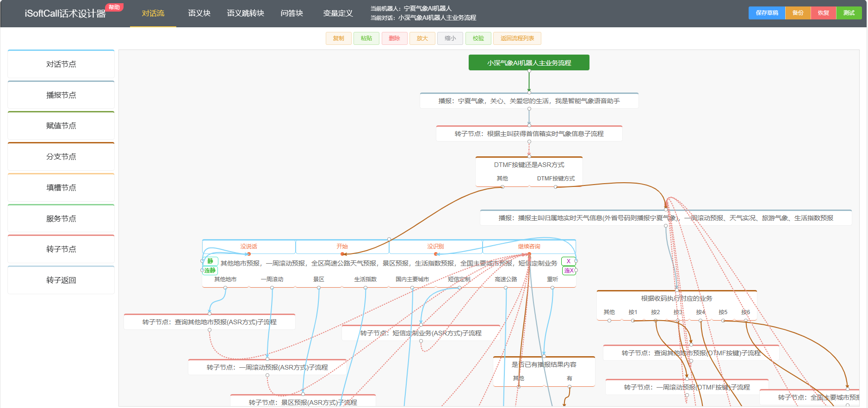This screenshot has height=408, width=868.
Task: Select the 填槽节点 palette item
Action: (61, 187)
